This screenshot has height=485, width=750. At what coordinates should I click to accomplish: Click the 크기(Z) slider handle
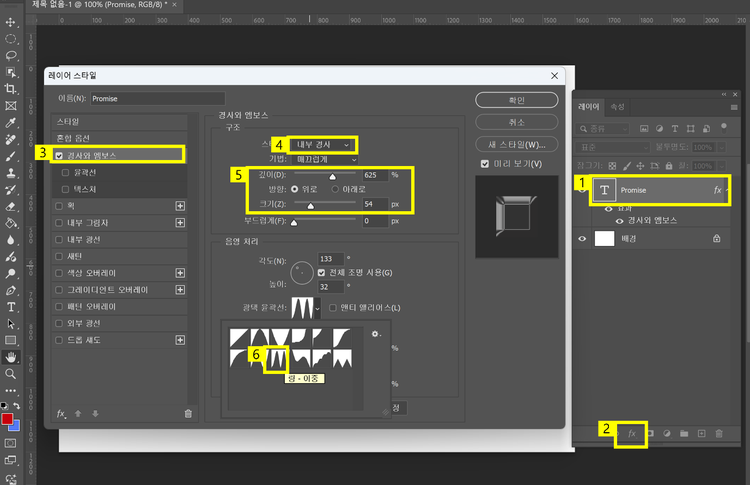311,206
